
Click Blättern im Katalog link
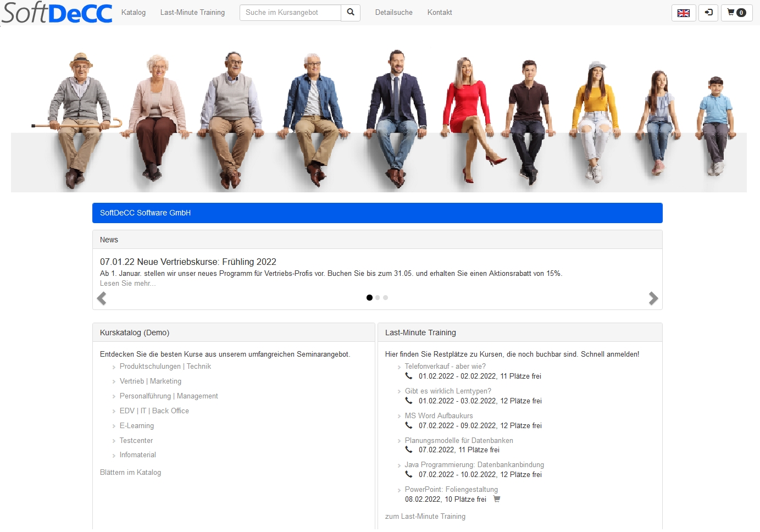tap(130, 473)
